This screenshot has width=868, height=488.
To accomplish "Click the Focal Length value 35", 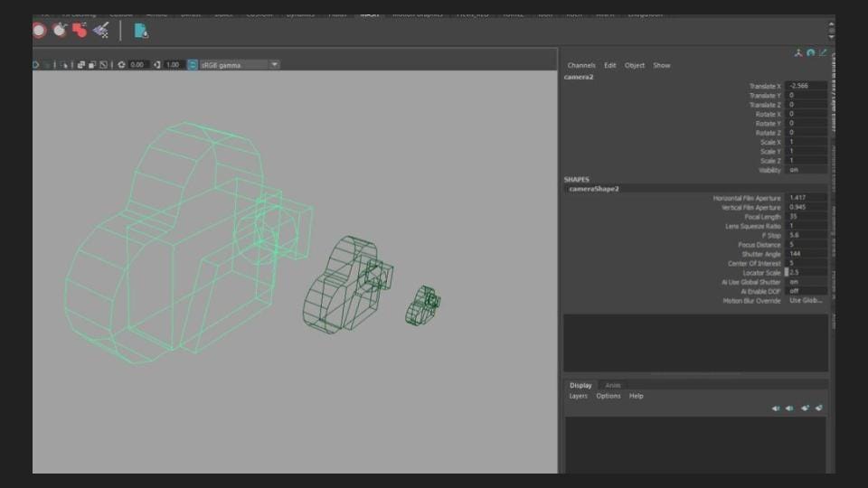I will click(x=806, y=216).
